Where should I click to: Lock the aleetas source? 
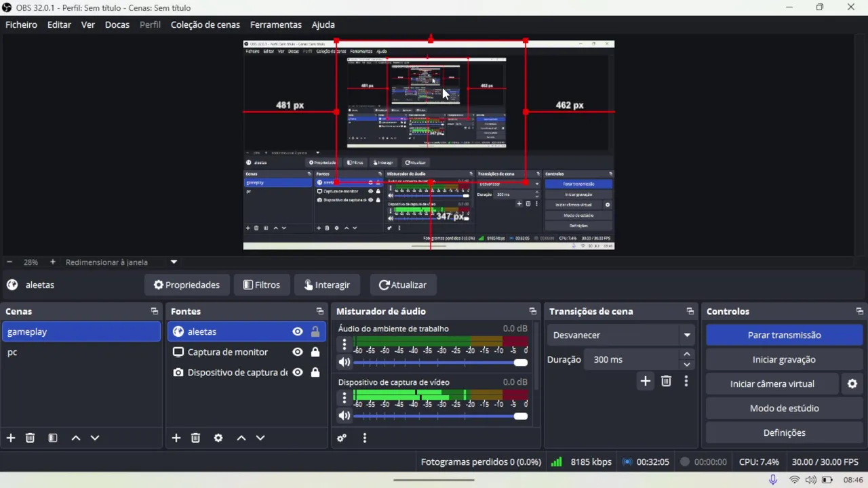[x=315, y=331]
